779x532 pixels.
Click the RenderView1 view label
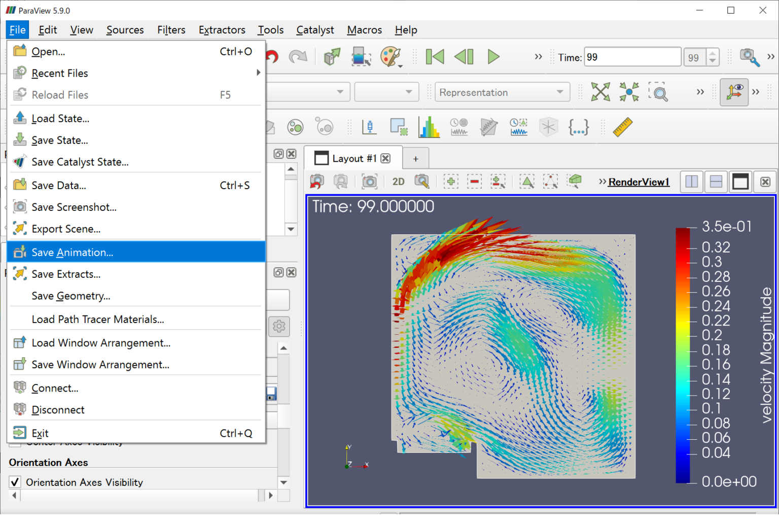click(x=639, y=182)
